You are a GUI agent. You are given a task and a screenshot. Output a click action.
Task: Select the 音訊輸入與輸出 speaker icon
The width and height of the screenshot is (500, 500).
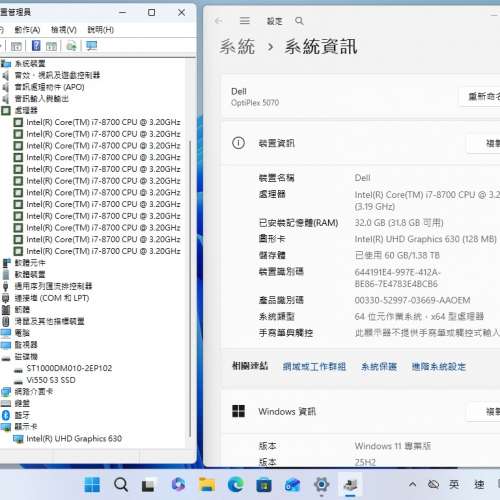tap(5, 99)
